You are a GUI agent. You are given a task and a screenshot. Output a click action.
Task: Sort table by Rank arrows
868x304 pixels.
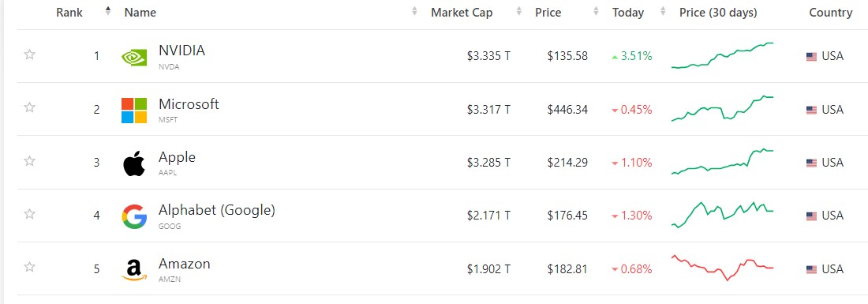[108, 11]
